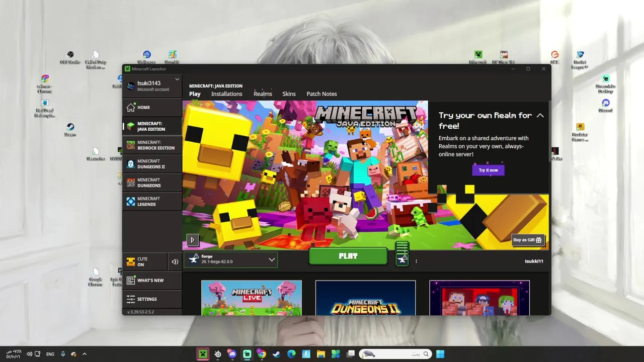Select the salman Chrome desktop icon
Viewport: 644px width, 362px height.
[x=44, y=83]
